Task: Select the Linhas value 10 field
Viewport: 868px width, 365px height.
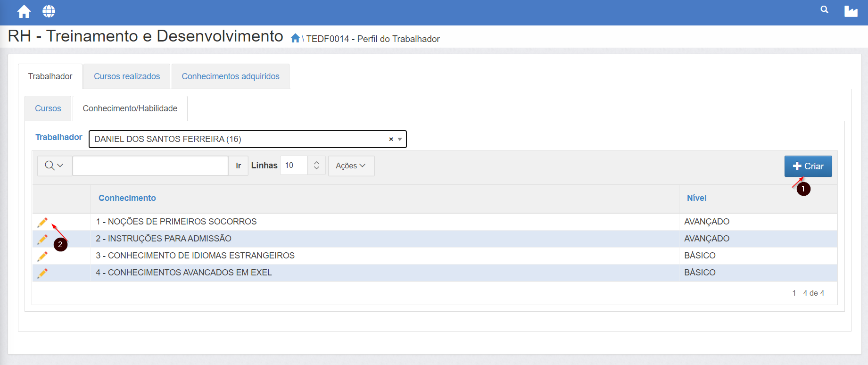Action: (294, 166)
